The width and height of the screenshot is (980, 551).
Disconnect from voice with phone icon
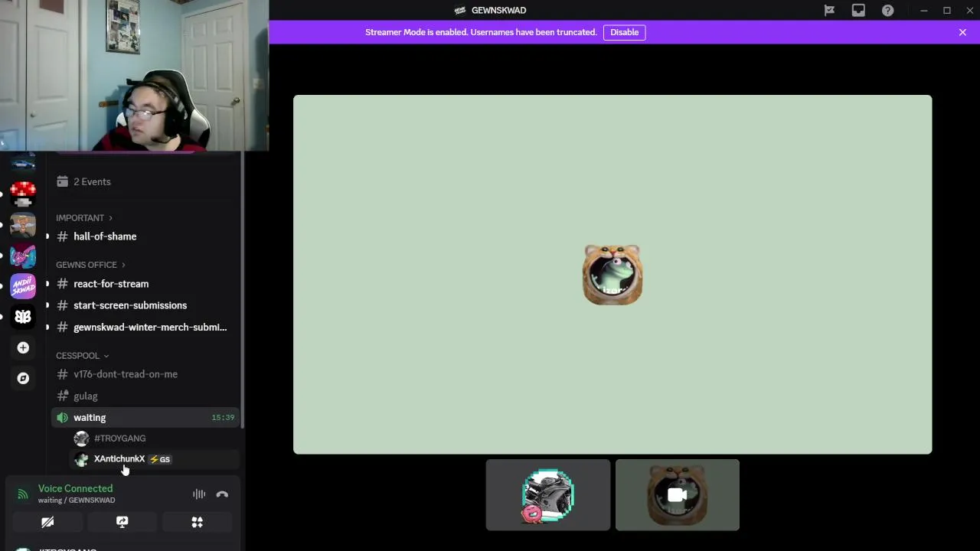click(x=222, y=494)
